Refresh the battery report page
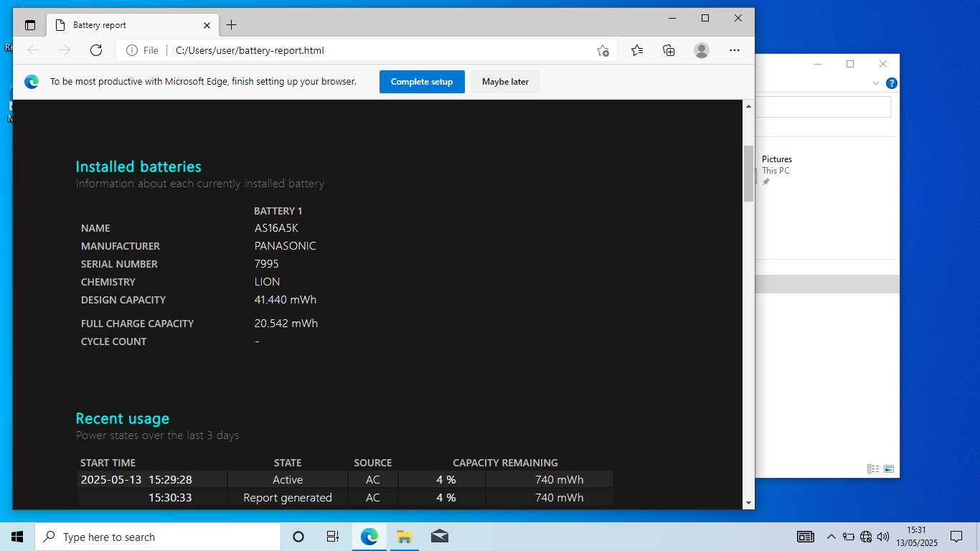Image resolution: width=980 pixels, height=551 pixels. [x=96, y=50]
